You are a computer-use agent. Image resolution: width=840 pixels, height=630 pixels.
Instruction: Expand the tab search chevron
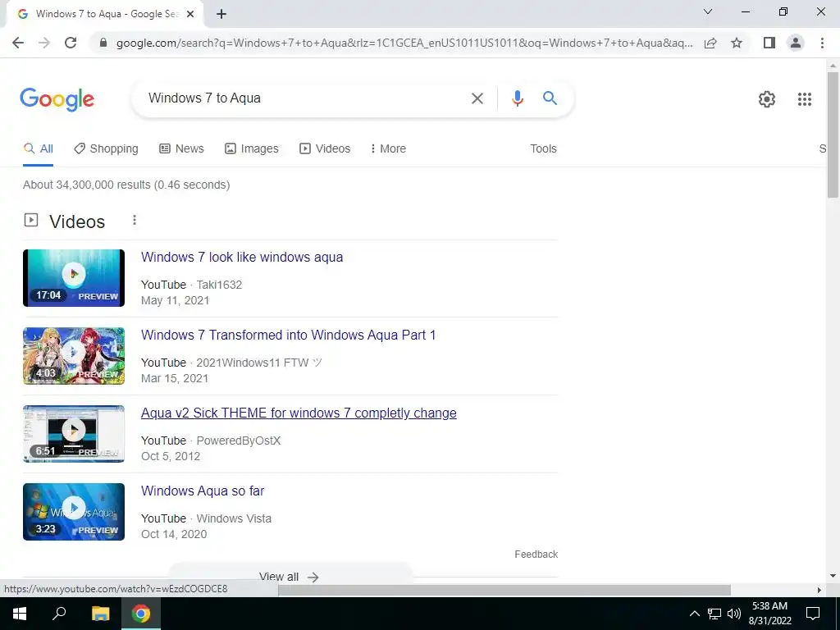coord(708,11)
